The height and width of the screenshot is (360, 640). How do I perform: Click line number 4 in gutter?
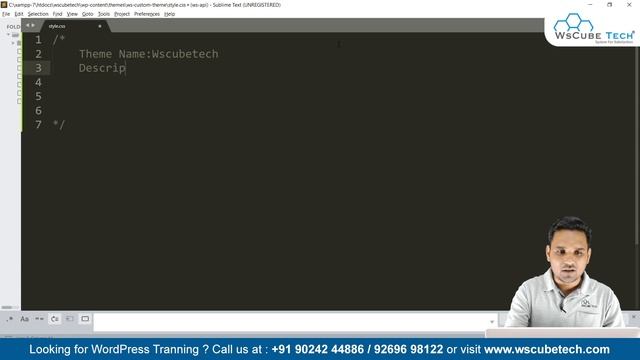coord(38,82)
